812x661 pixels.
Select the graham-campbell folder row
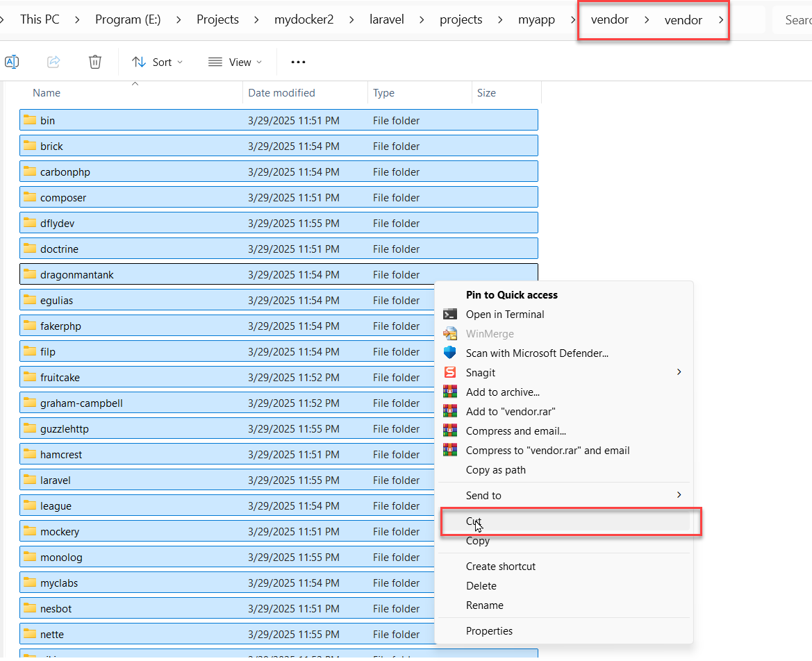[227, 403]
